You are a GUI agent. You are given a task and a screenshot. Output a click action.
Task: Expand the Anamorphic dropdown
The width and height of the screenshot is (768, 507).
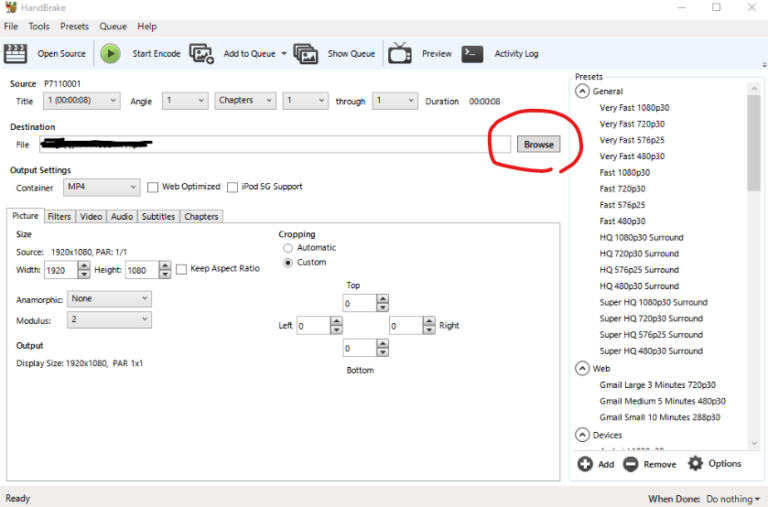[109, 299]
